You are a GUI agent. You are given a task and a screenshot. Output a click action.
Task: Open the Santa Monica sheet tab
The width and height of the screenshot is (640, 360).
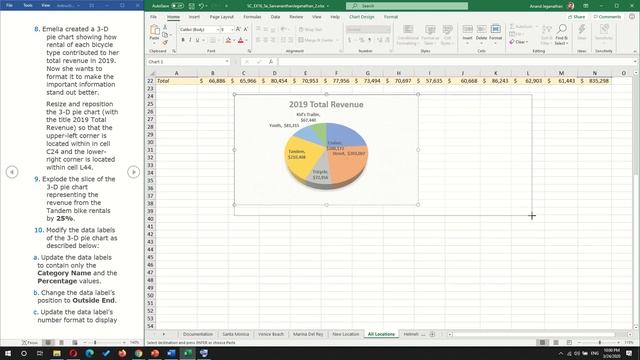236,334
